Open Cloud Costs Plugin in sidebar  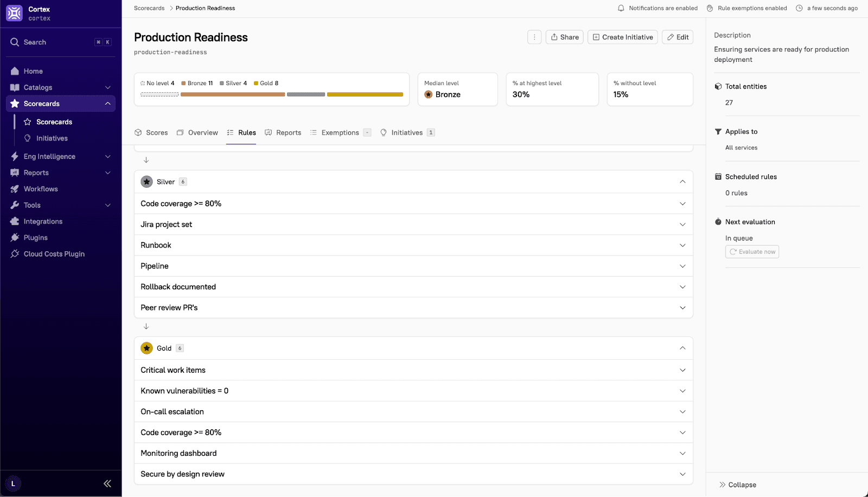(54, 254)
